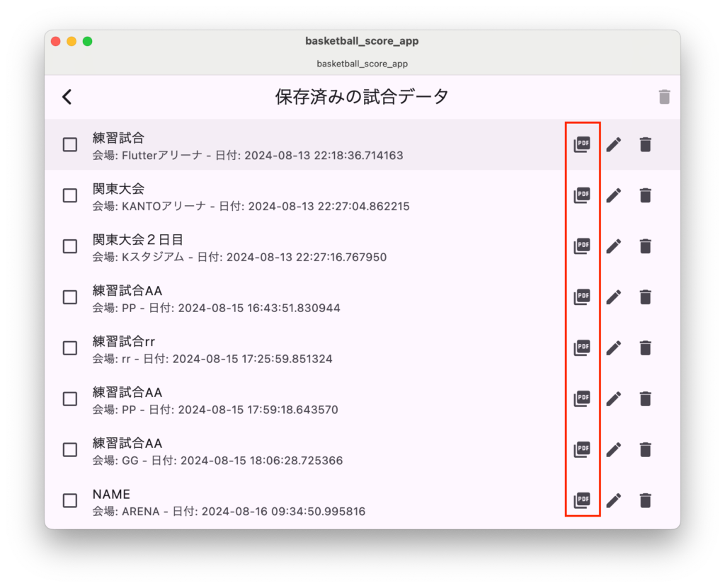Select the date text 2024-08-15 17:59:18.643570
The image size is (725, 588).
click(258, 410)
